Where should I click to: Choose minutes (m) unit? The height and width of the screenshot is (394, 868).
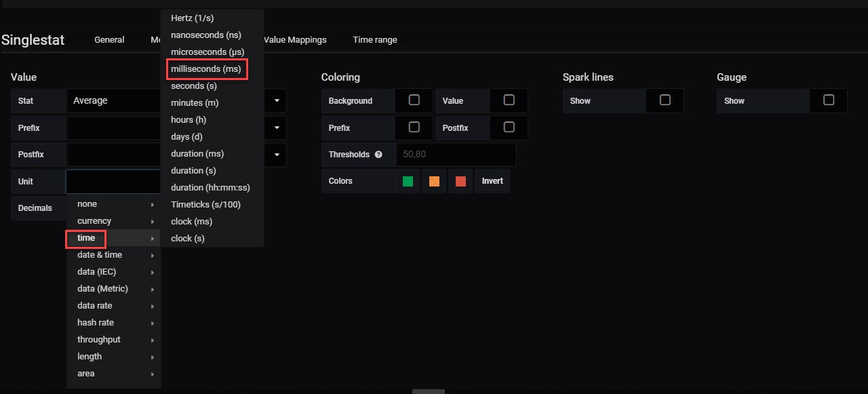tap(212, 103)
